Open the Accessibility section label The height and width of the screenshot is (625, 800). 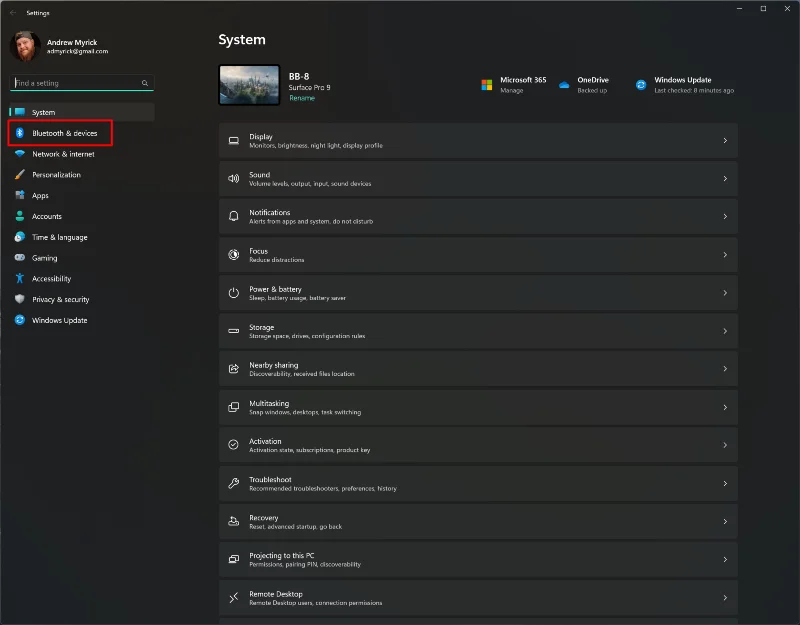tap(52, 279)
